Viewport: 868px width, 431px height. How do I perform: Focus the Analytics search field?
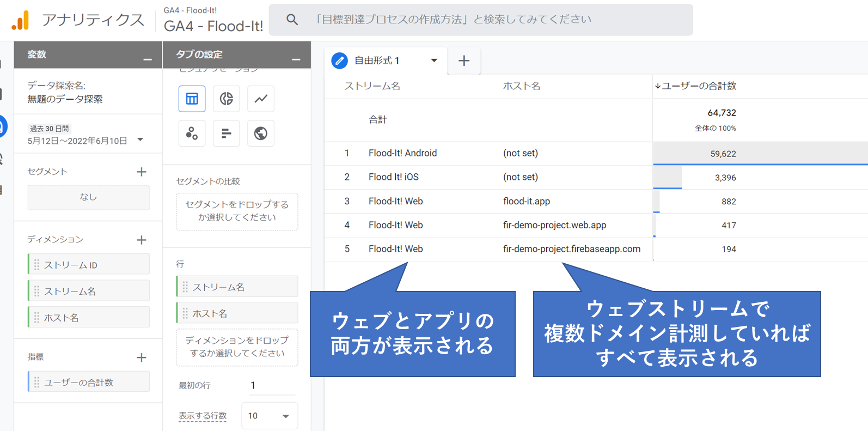481,20
